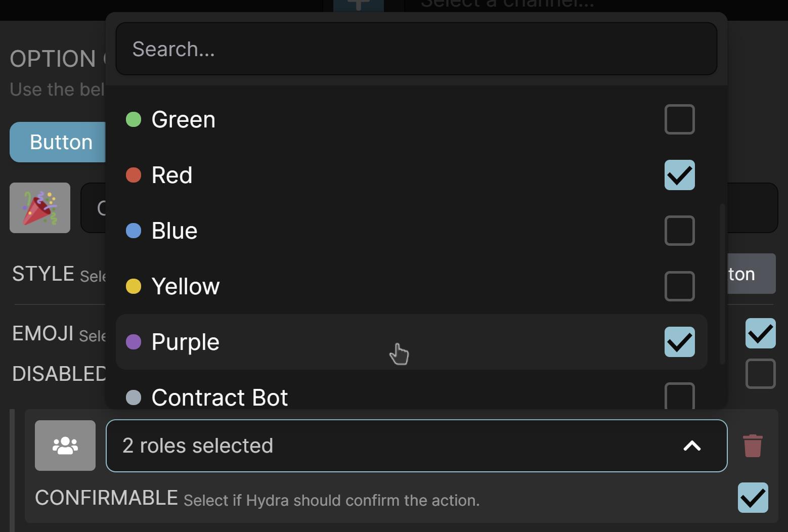
Task: Collapse the role list using the chevron
Action: pyautogui.click(x=692, y=446)
